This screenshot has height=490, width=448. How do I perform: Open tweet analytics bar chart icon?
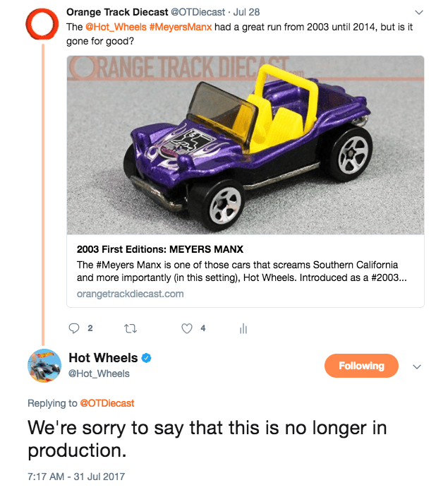click(x=243, y=328)
